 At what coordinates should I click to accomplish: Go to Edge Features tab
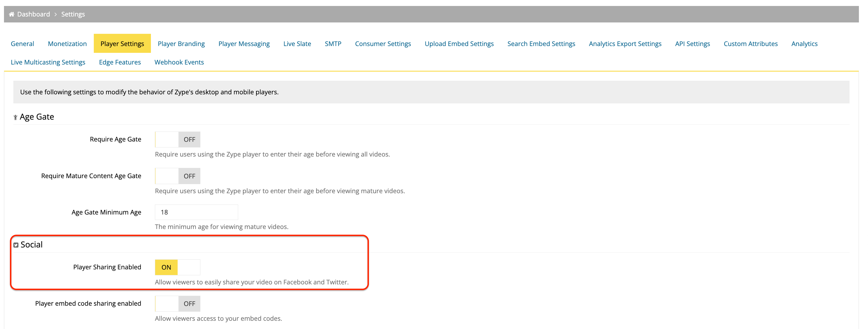point(120,62)
